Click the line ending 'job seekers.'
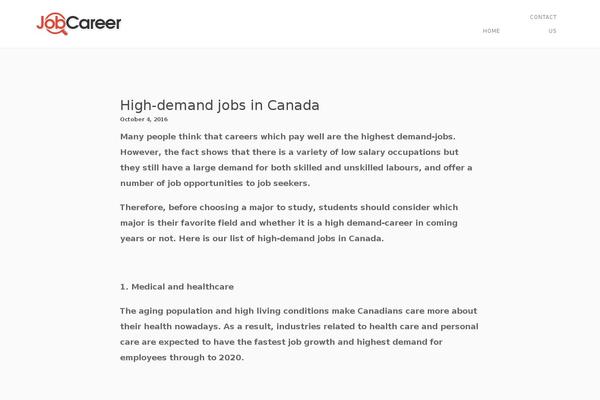 [x=215, y=183]
